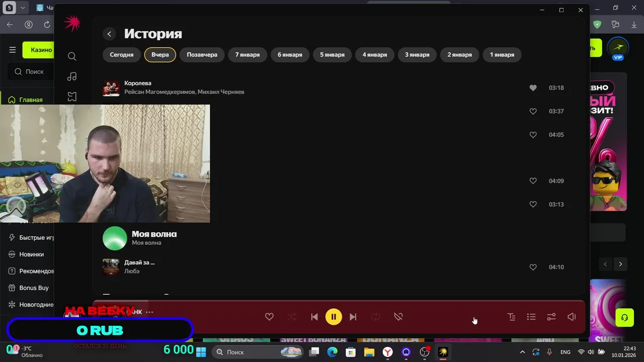644x362 pixels.
Task: Click the Поиск field on casino site
Action: 31,71
